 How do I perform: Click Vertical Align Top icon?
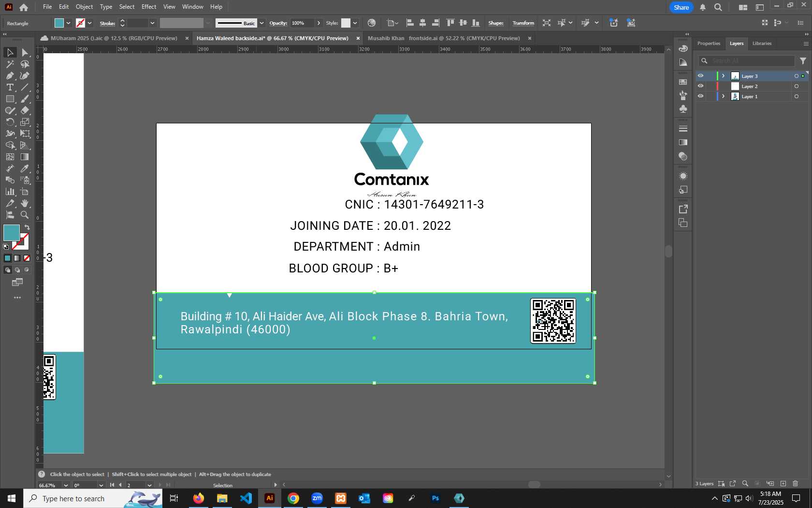click(450, 23)
